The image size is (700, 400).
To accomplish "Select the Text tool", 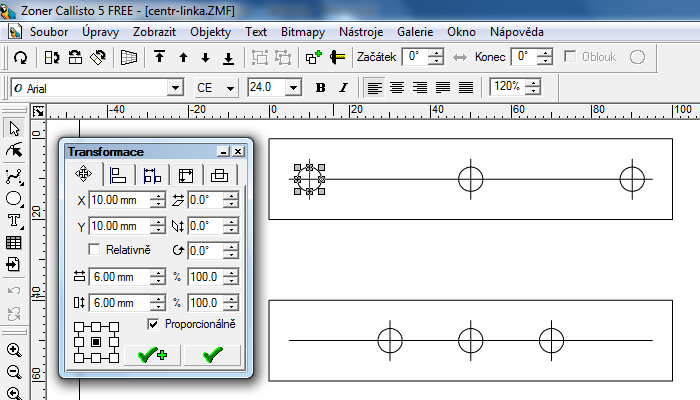I will (14, 221).
